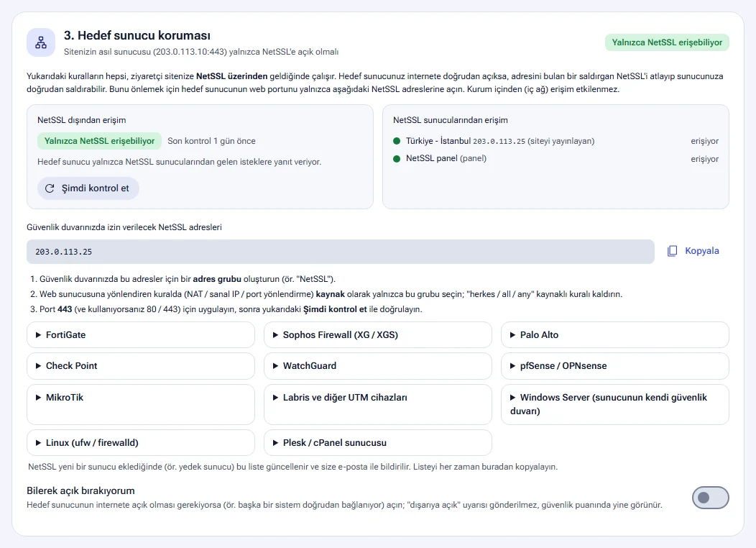756x548 pixels.
Task: Click the text Son kontrol 1 gün önce
Action: point(212,141)
